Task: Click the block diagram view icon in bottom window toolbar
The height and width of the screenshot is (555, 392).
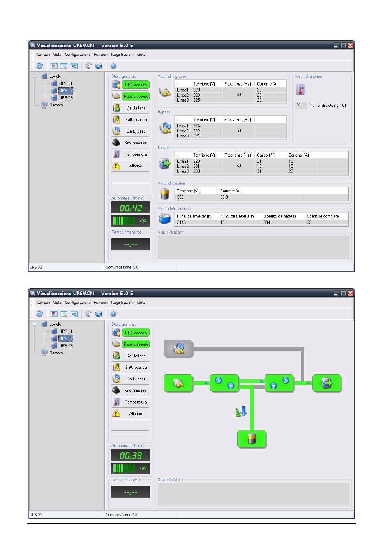Action: click(74, 314)
